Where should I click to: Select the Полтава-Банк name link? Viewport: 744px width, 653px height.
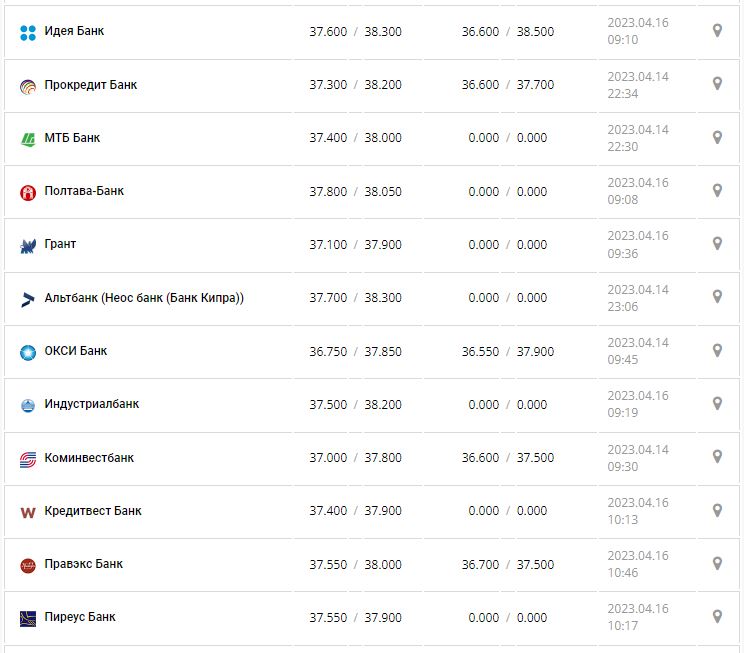click(x=84, y=191)
